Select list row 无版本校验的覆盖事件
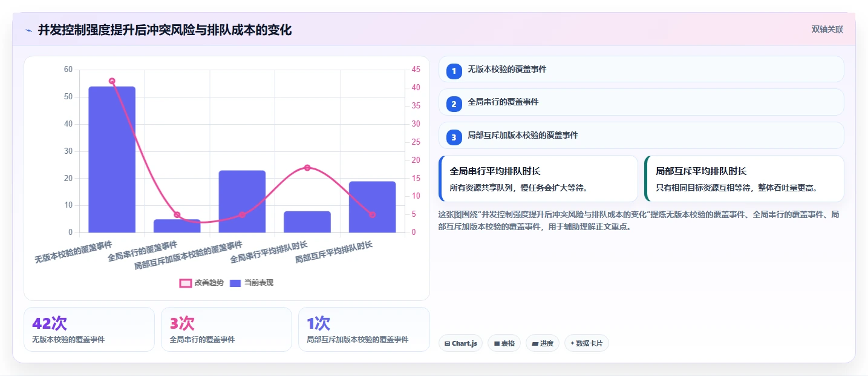 click(x=641, y=69)
